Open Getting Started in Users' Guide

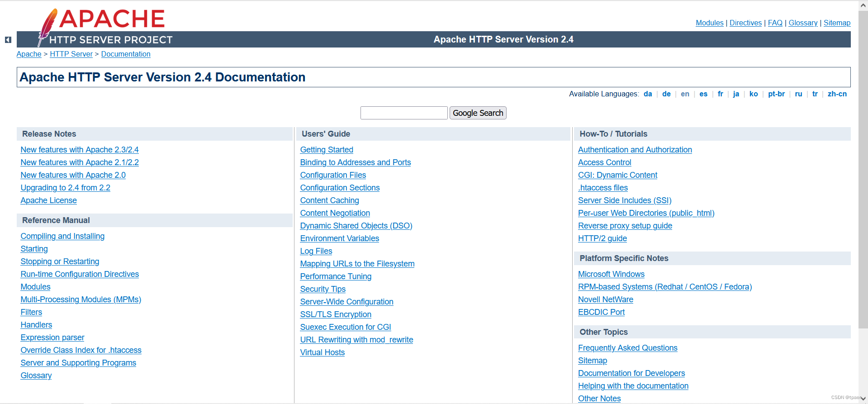327,150
